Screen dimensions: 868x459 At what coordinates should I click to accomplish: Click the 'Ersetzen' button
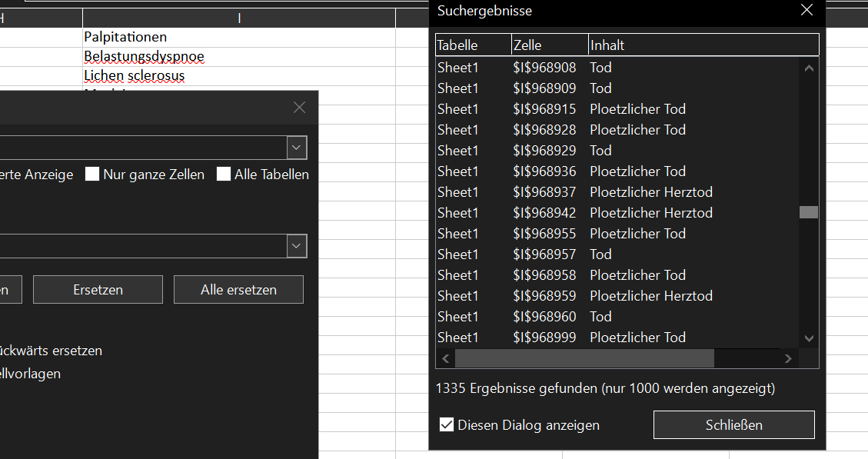click(98, 290)
